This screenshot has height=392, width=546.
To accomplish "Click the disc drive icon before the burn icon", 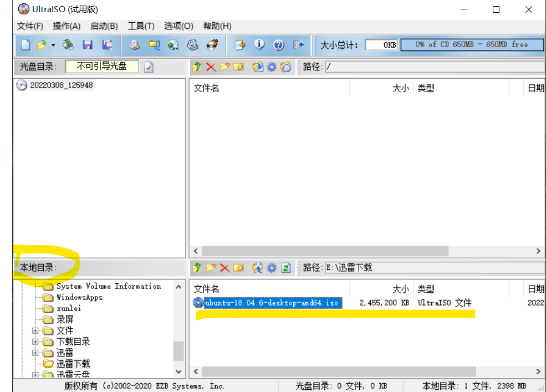I will pyautogui.click(x=192, y=45).
